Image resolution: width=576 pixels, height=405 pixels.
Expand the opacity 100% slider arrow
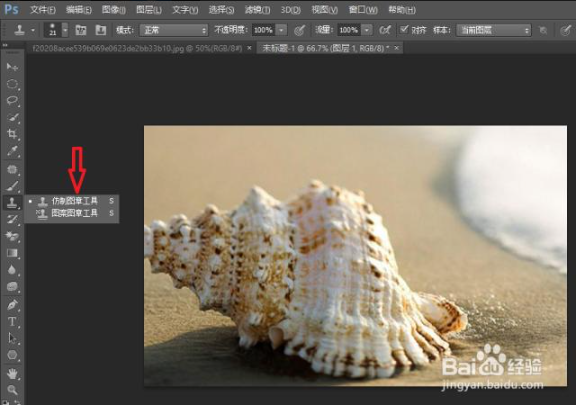[x=281, y=30]
